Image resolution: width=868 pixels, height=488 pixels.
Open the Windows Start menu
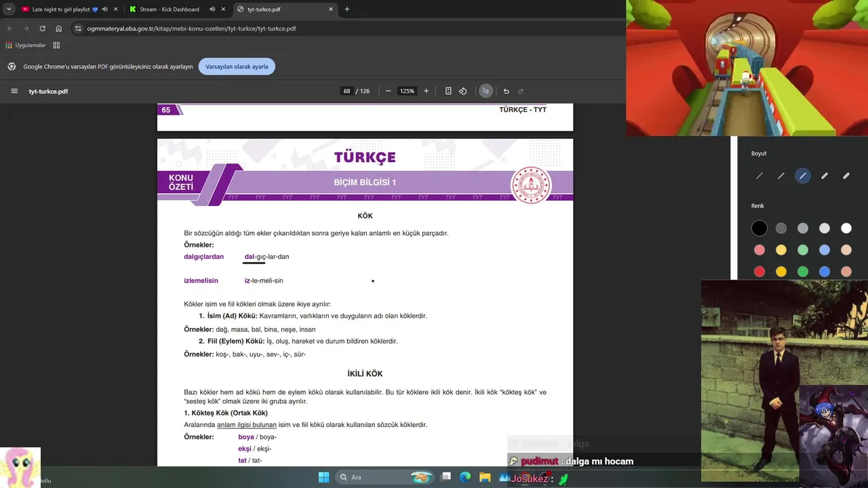(x=323, y=477)
